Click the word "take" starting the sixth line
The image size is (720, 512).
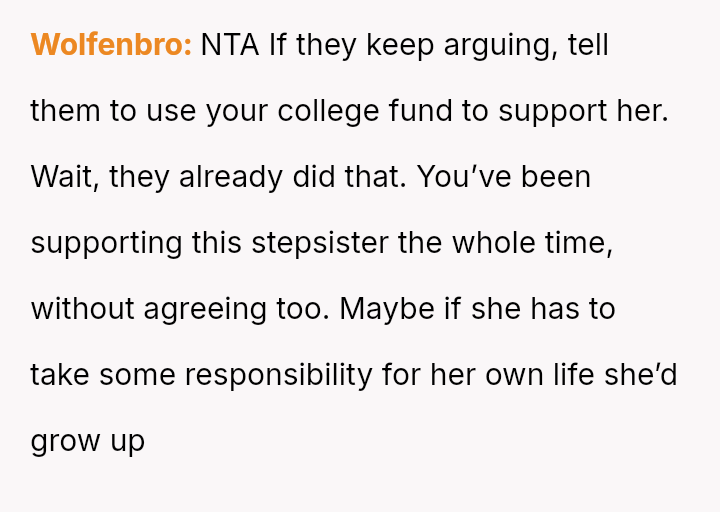coord(62,374)
